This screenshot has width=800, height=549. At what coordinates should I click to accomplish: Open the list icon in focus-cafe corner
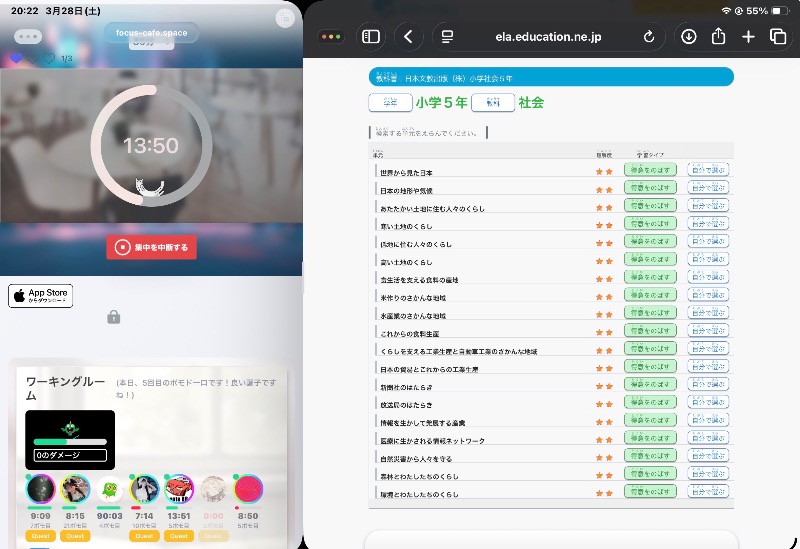point(285,18)
